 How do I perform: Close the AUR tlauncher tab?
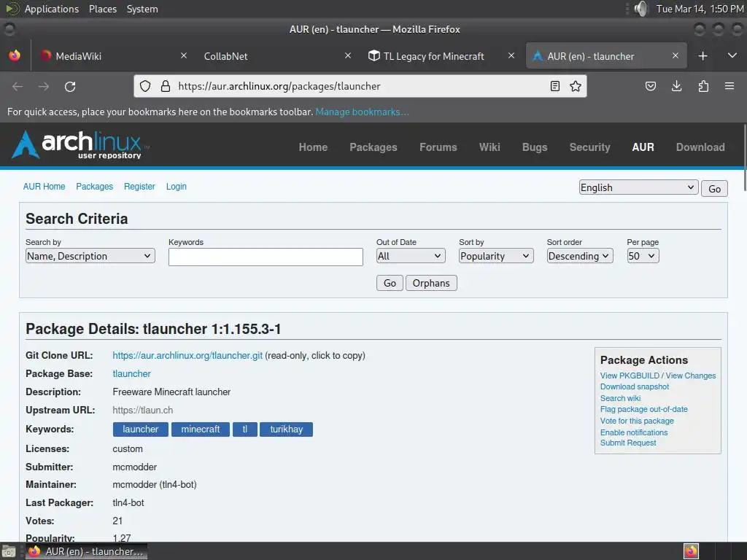pyautogui.click(x=675, y=55)
